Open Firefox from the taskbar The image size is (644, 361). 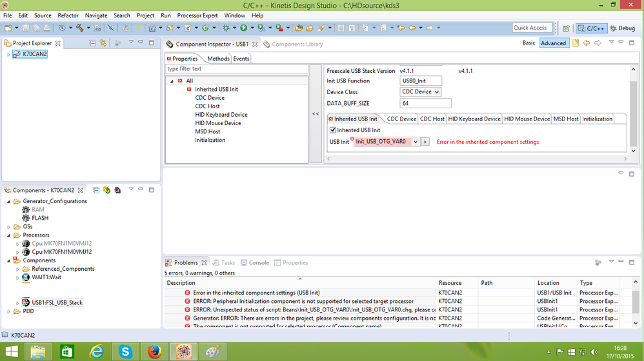[x=154, y=351]
